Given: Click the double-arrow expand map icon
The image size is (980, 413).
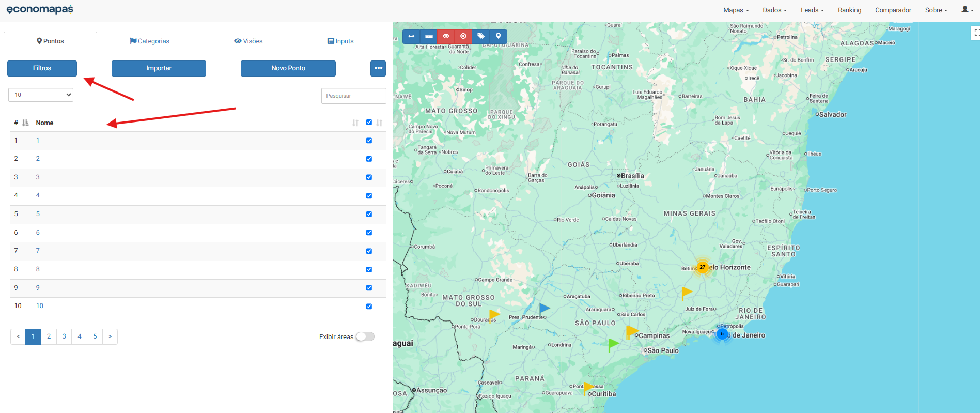Looking at the screenshot, I should 411,36.
